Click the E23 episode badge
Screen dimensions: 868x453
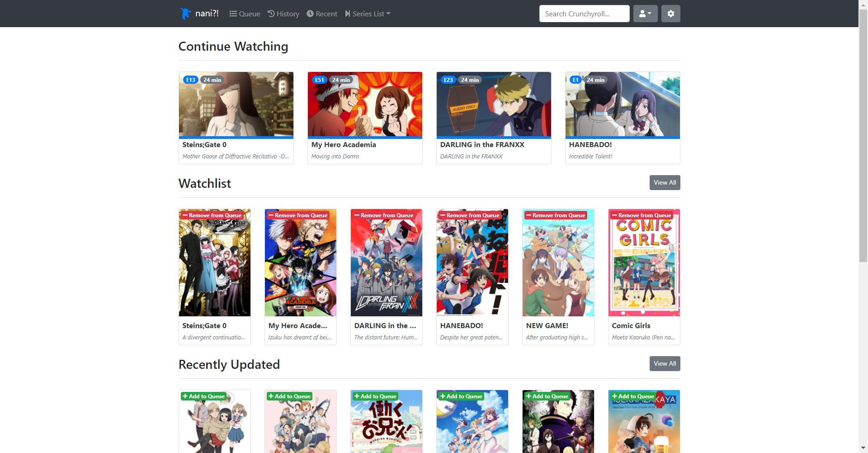pos(448,80)
